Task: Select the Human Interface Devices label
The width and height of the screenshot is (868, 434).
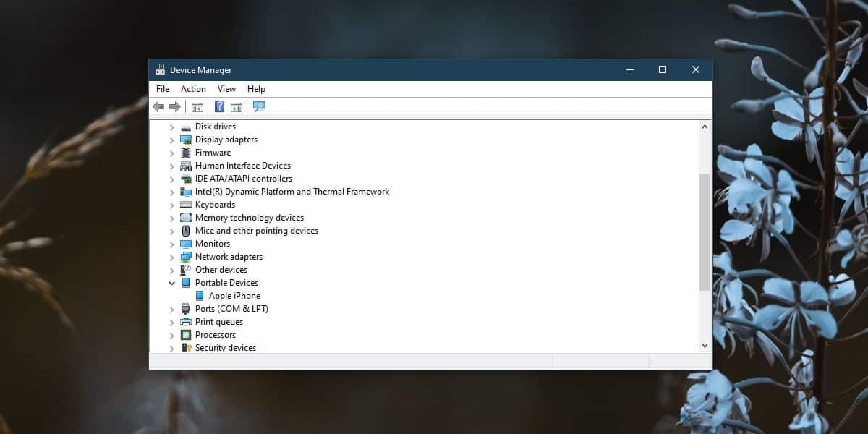Action: [243, 166]
